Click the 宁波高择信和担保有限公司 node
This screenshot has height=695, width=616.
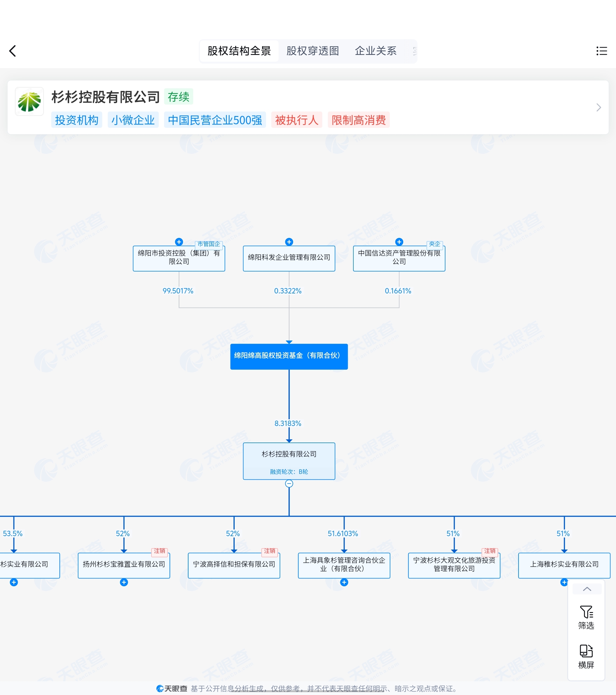(234, 565)
